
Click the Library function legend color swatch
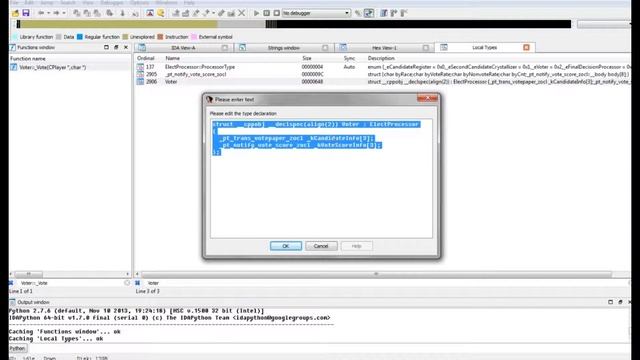pyautogui.click(x=15, y=37)
